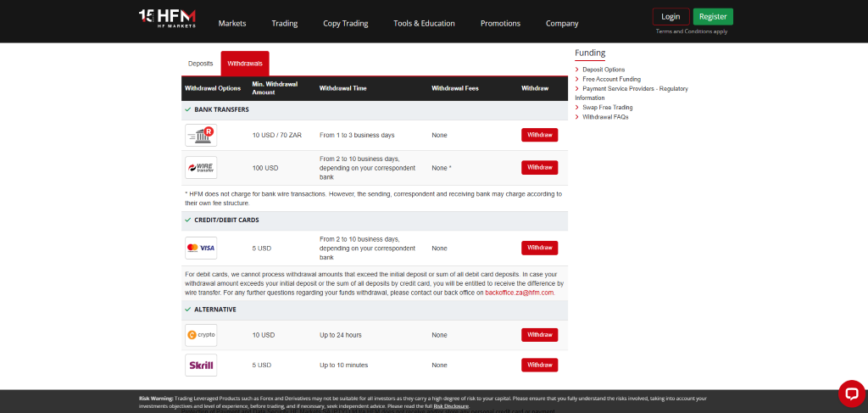Open the Markets menu
868x413 pixels.
click(x=232, y=23)
